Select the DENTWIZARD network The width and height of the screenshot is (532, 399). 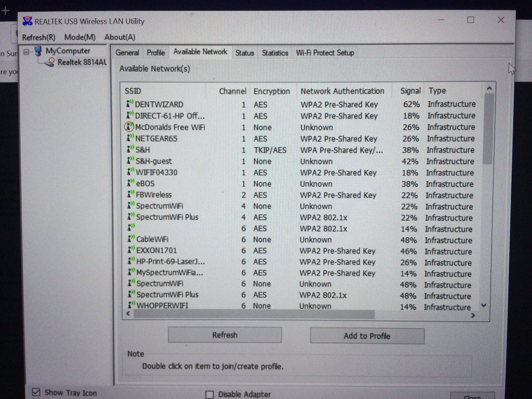point(301,104)
